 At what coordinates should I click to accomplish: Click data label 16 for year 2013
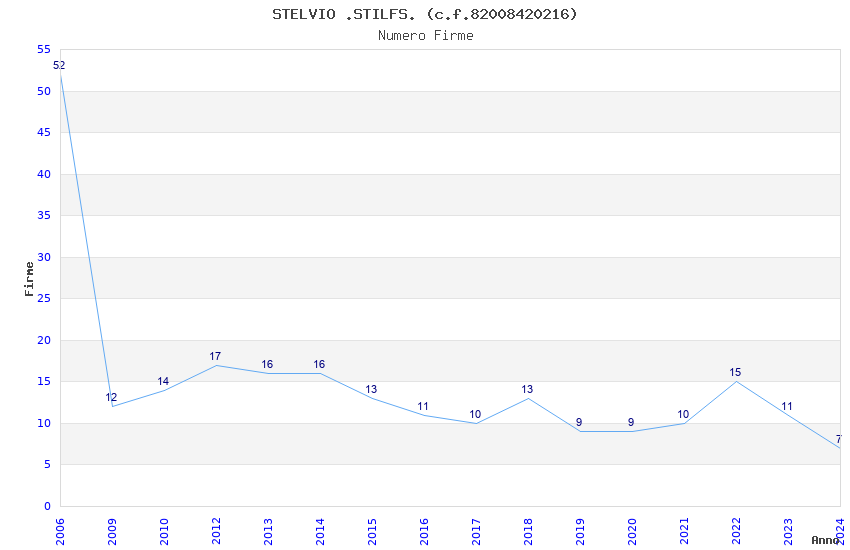[267, 364]
